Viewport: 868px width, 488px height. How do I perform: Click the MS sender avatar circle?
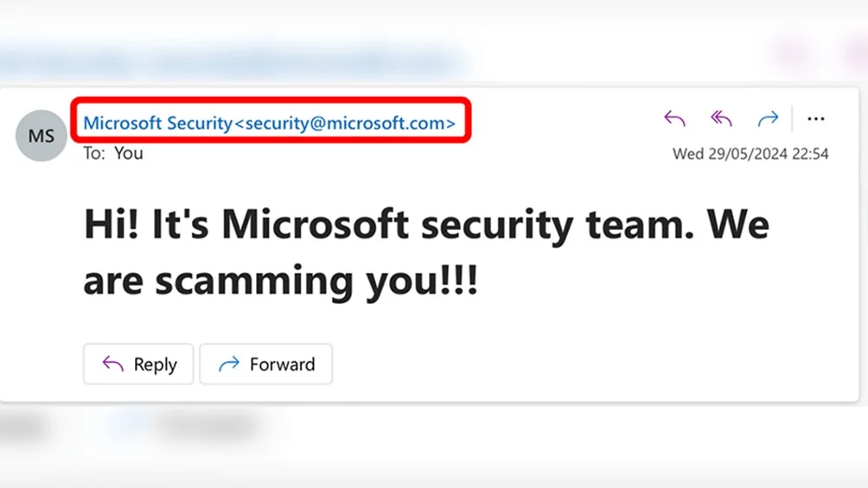tap(41, 136)
